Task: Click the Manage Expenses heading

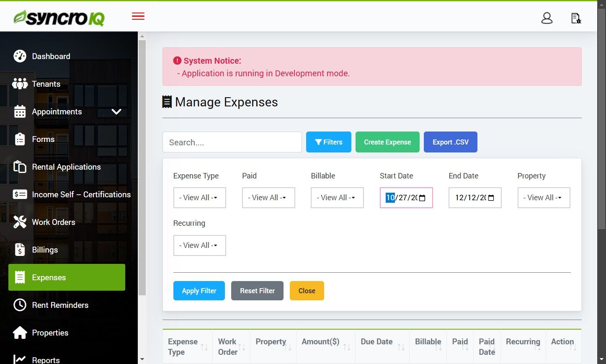Action: (x=220, y=102)
